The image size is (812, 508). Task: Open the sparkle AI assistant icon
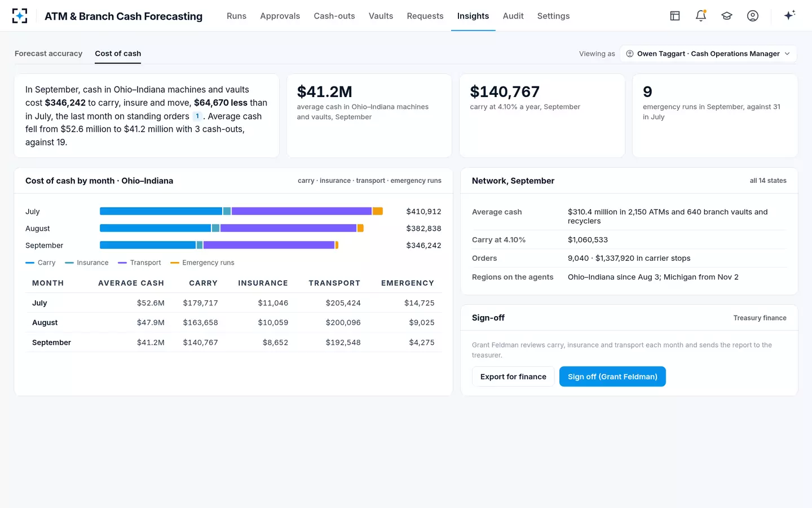pos(789,16)
